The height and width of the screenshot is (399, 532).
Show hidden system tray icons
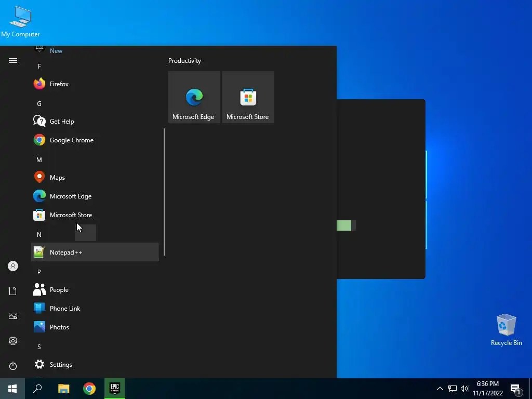(x=440, y=389)
